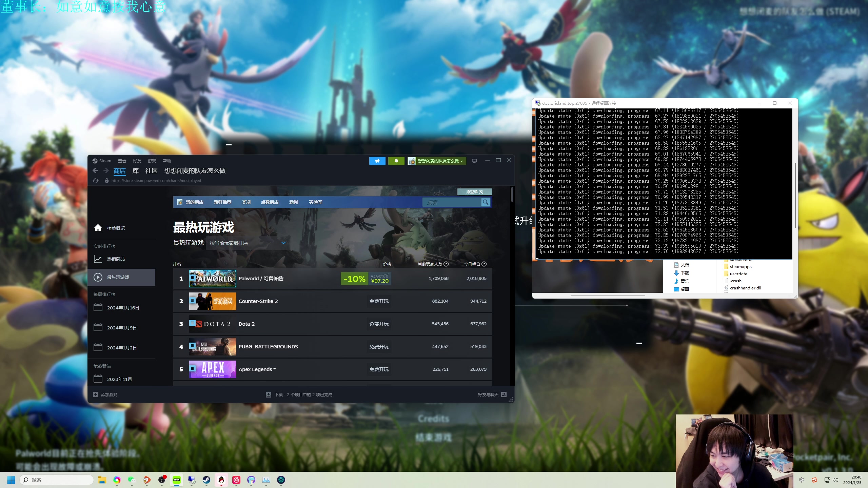Open KOOK from the taskbar

pos(177,480)
